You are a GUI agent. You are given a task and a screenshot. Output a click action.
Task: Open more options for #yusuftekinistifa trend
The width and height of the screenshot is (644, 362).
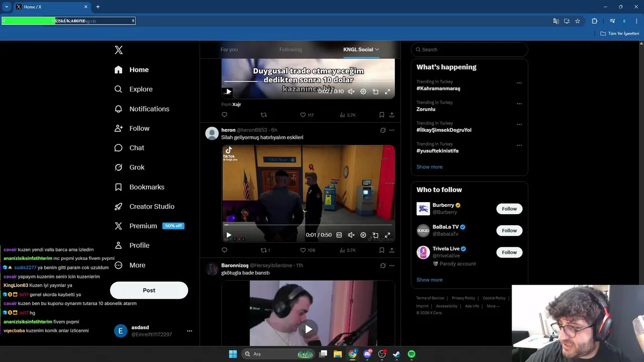(519, 145)
